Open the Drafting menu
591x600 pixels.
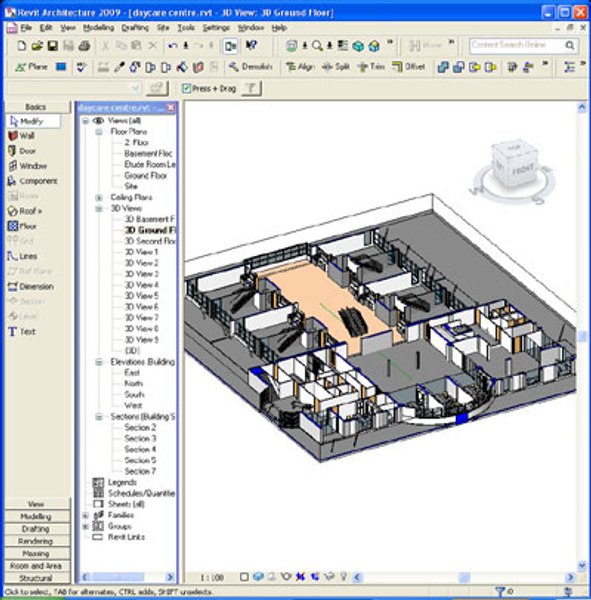[x=135, y=28]
